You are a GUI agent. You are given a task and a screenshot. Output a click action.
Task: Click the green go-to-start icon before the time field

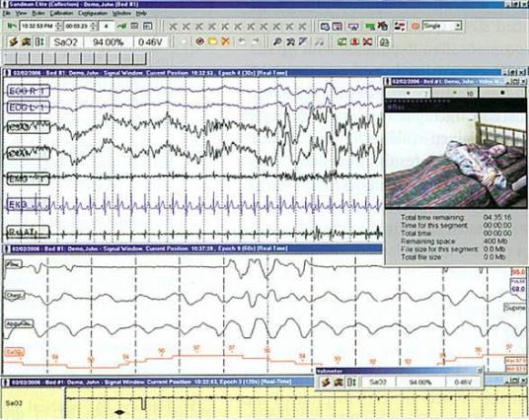point(12,26)
